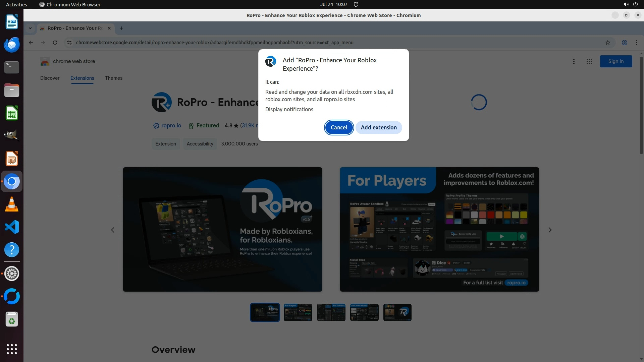644x362 pixels.
Task: Open Visual Studio Code from the dock
Action: [x=12, y=227]
